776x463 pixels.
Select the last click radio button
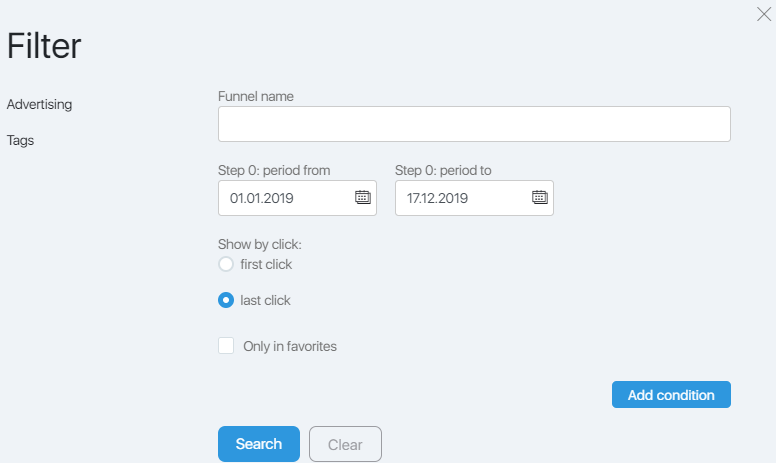[x=226, y=300]
